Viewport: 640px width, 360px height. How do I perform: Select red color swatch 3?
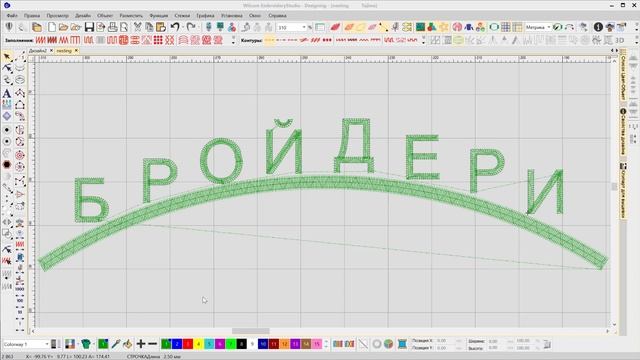coord(187,344)
